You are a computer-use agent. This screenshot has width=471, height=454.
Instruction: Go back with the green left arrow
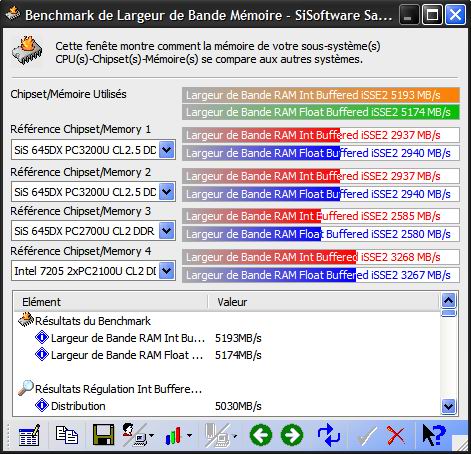coord(261,435)
